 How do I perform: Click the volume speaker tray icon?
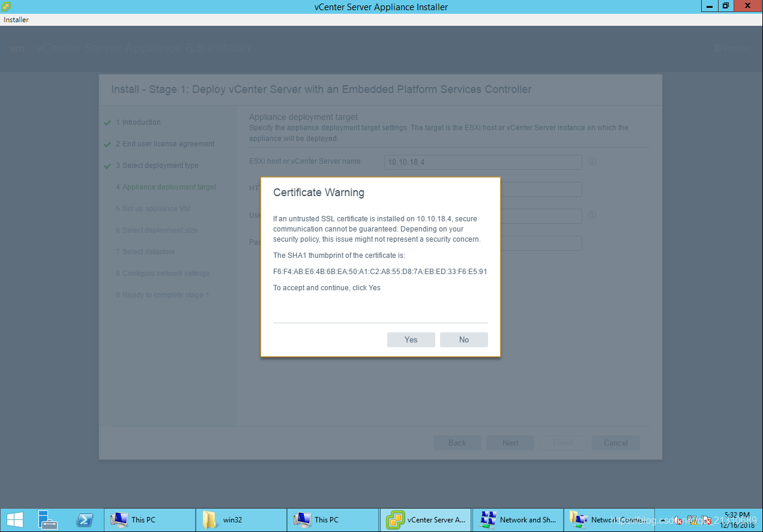678,520
